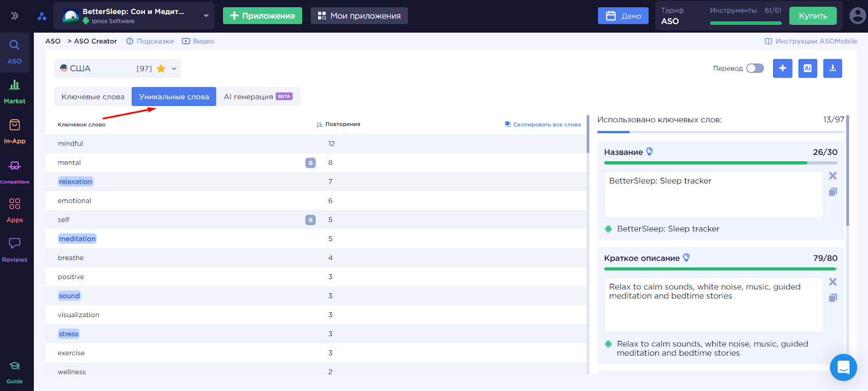This screenshot has height=391, width=868.
Task: Clear the Название field with X
Action: click(833, 176)
